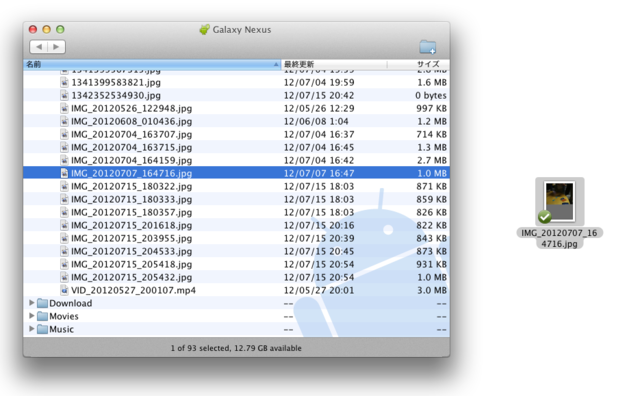Select file name IMG_20120704_163707.jpg

[131, 135]
